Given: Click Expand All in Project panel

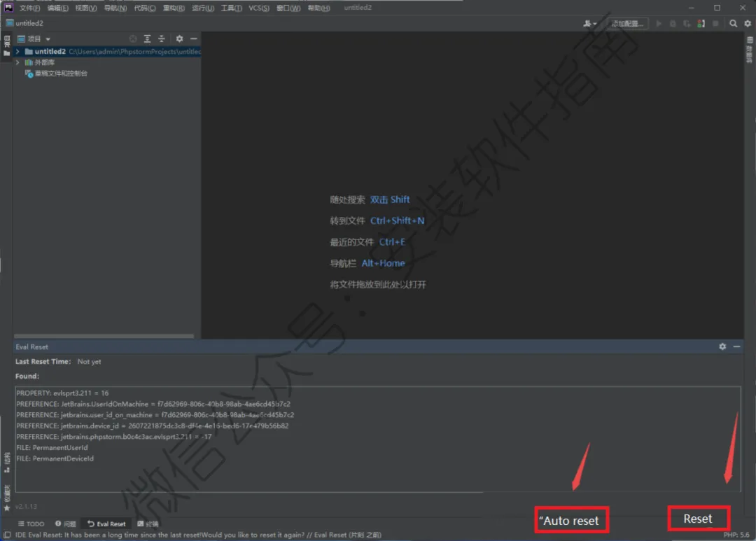Looking at the screenshot, I should [x=147, y=38].
